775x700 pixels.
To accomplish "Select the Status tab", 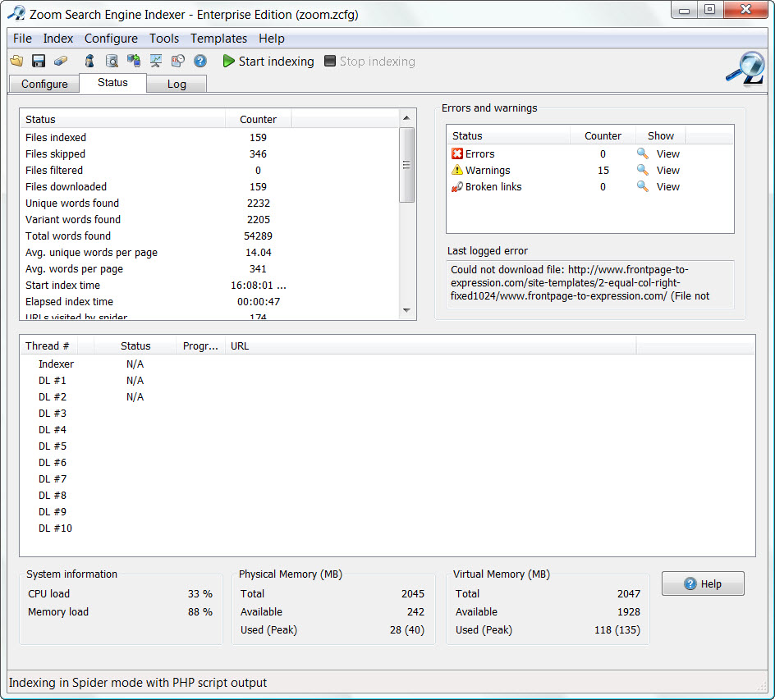I will (x=112, y=83).
